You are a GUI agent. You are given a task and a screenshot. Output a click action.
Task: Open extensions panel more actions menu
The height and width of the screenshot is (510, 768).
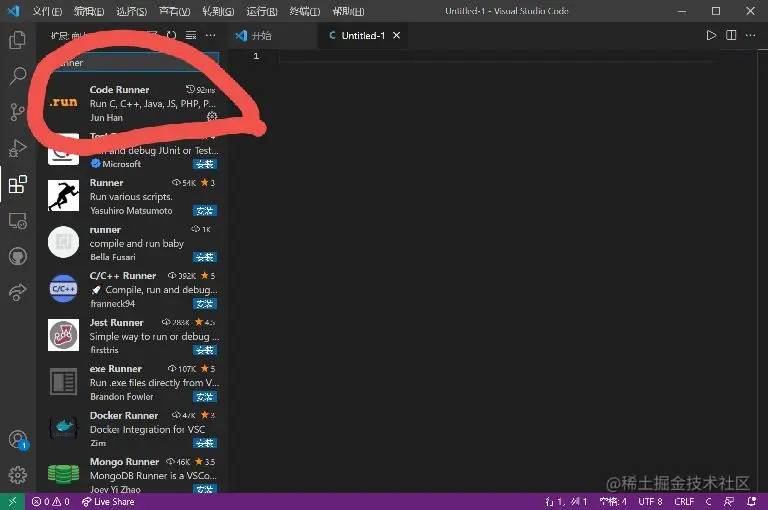coord(211,35)
